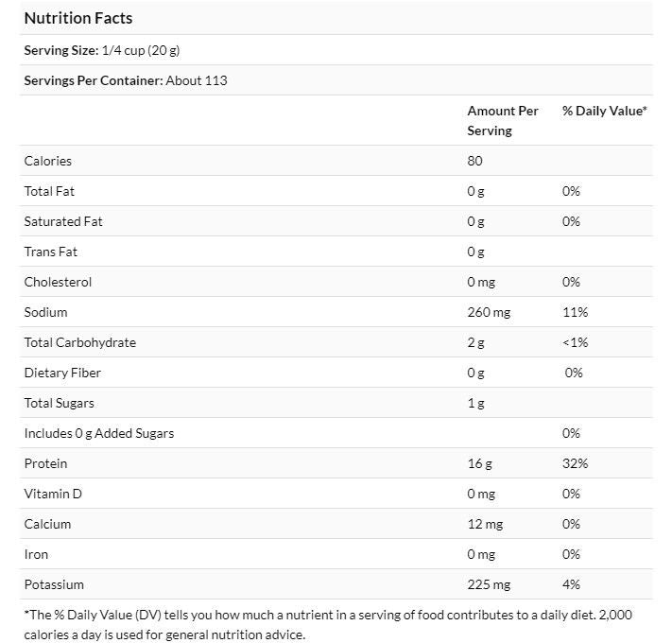
Task: Click the Nutrition Facts heading
Action: pos(78,18)
